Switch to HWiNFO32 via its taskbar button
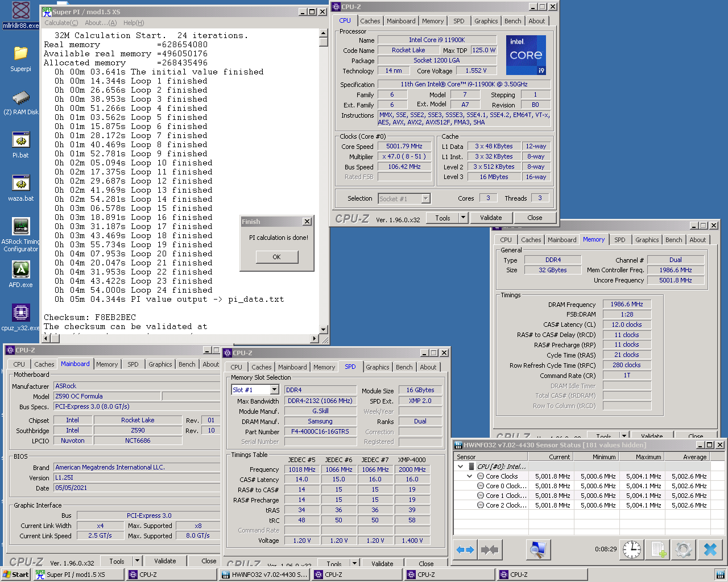Screen dimensions: 728x582 click(x=265, y=575)
